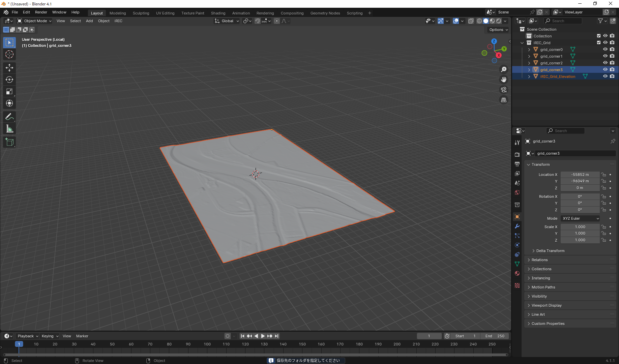
Task: Open the rotation Mode XYZ Euler dropdown
Action: [580, 218]
